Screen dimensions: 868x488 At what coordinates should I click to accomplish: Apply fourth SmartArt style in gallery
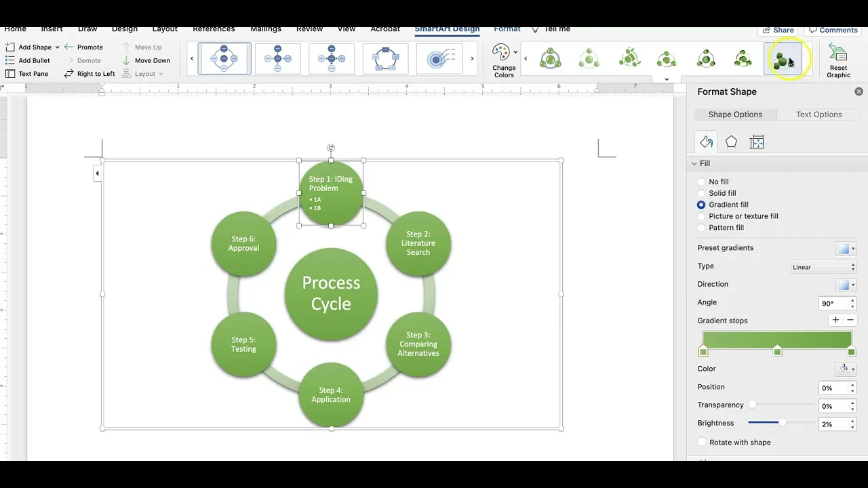(667, 59)
